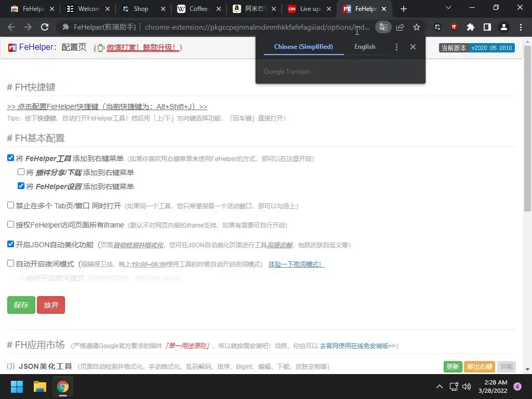The height and width of the screenshot is (399, 532).
Task: Open 去官网使用在线免安装版 link
Action: point(357,345)
